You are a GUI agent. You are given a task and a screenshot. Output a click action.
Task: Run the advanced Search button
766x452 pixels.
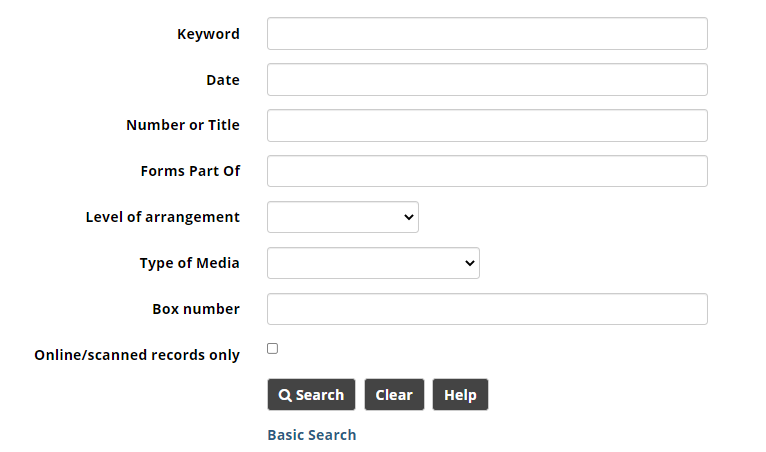311,394
